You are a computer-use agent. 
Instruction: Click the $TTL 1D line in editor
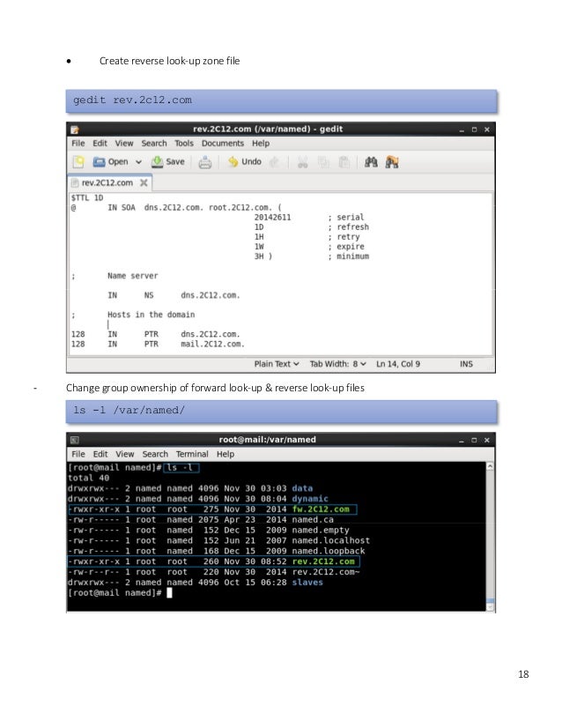point(87,197)
